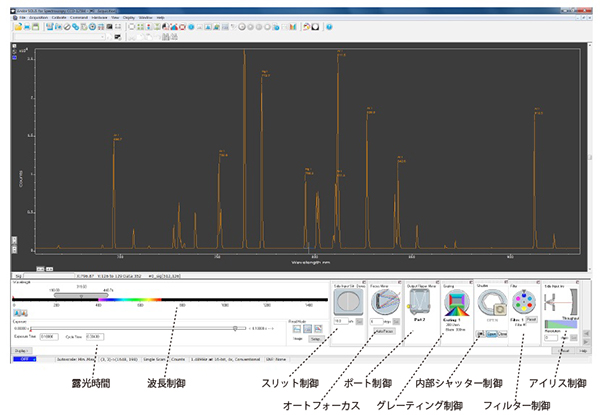Click the color wheel palette toolbar icon

pos(306,27)
